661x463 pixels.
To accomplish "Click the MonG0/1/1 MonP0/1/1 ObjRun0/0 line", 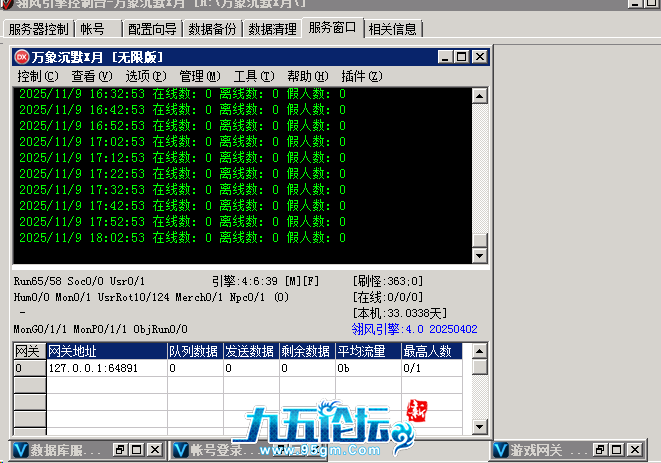I will click(x=100, y=329).
